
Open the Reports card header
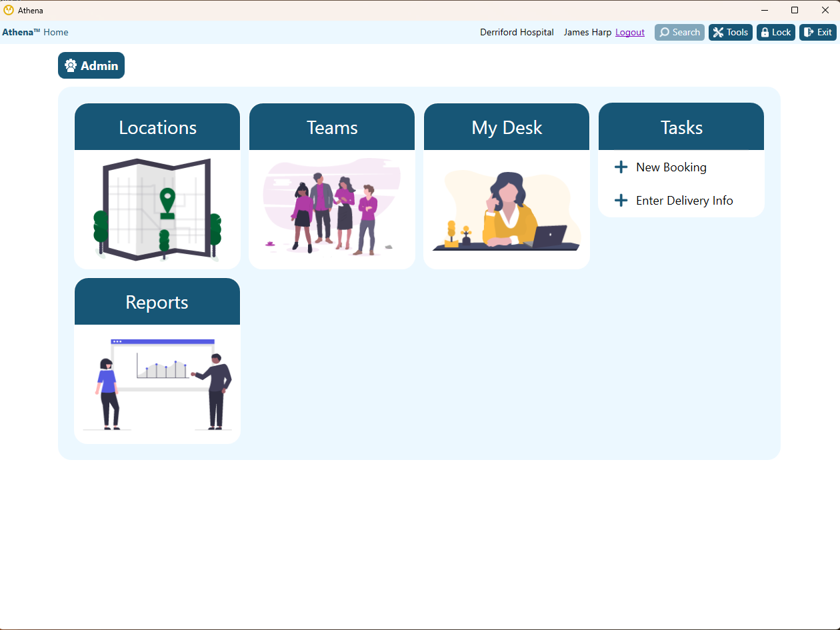coord(157,301)
